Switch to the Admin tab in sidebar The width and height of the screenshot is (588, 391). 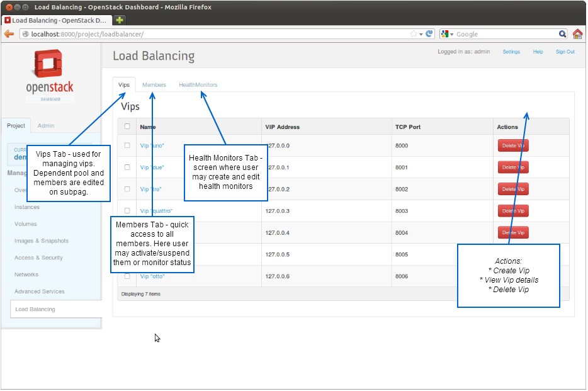46,126
